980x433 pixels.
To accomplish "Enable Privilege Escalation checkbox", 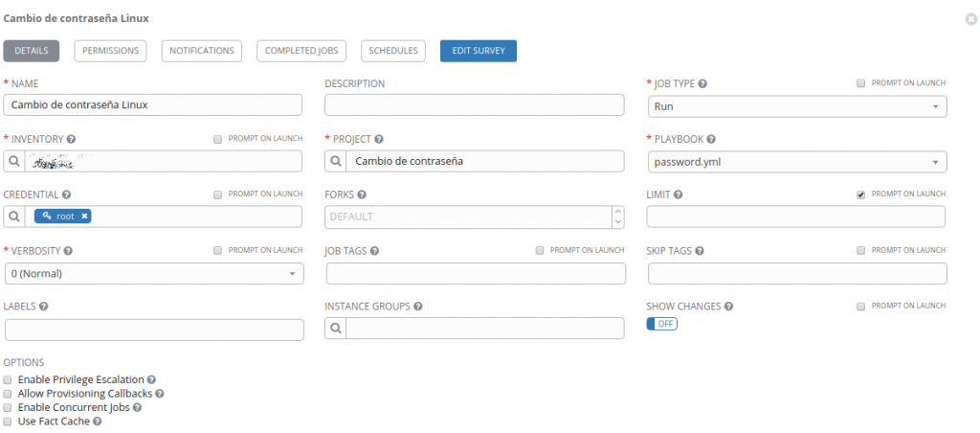I will tap(8, 379).
